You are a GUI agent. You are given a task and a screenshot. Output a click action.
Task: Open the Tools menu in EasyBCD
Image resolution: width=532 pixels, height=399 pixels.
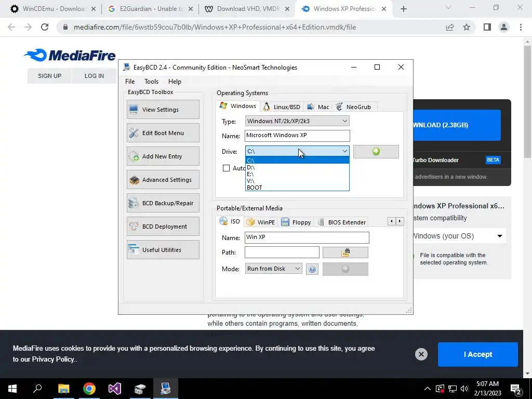[x=151, y=82]
